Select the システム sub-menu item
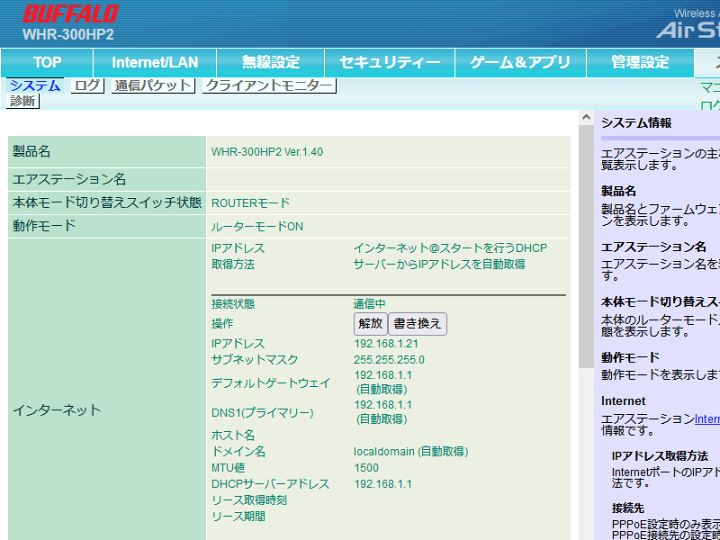The height and width of the screenshot is (540, 720). point(35,85)
